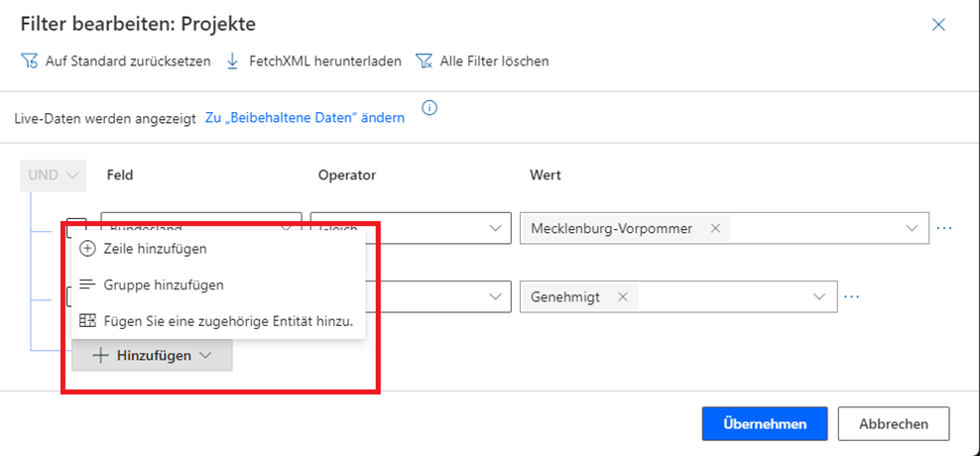Open more options for the Genehmigt row
The height and width of the screenshot is (456, 980).
pyautogui.click(x=851, y=296)
